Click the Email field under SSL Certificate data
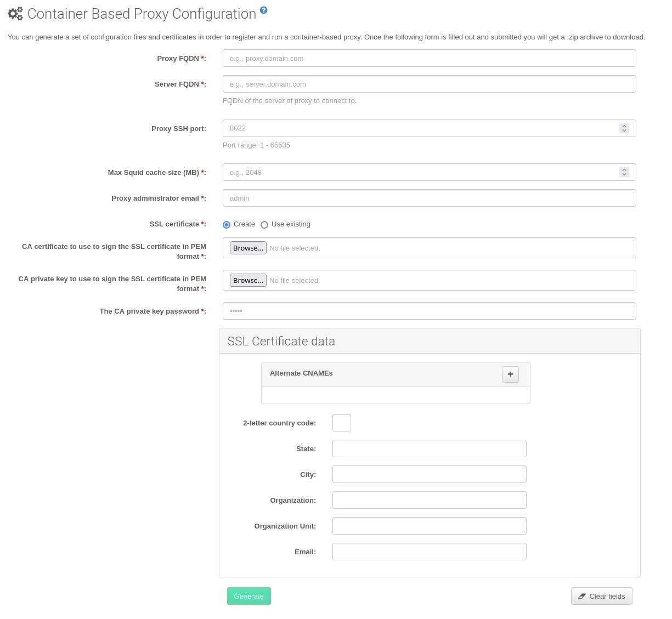Viewport: 672px width, 619px height. [x=428, y=551]
